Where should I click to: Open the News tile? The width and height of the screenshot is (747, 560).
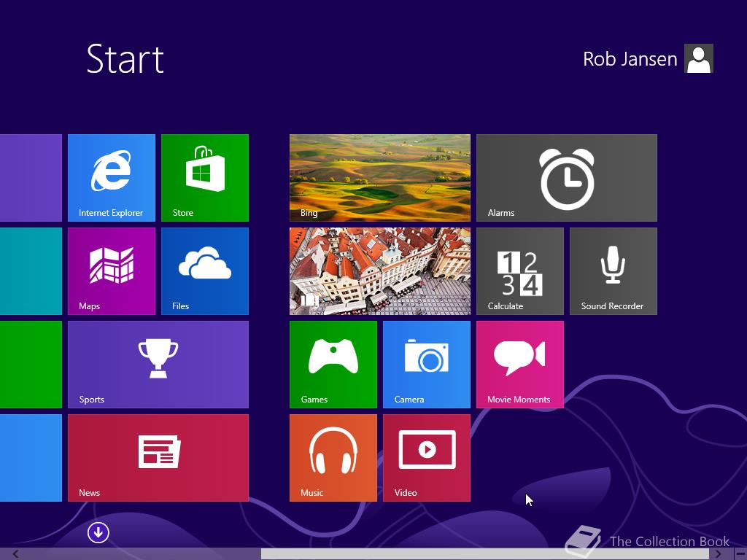158,458
